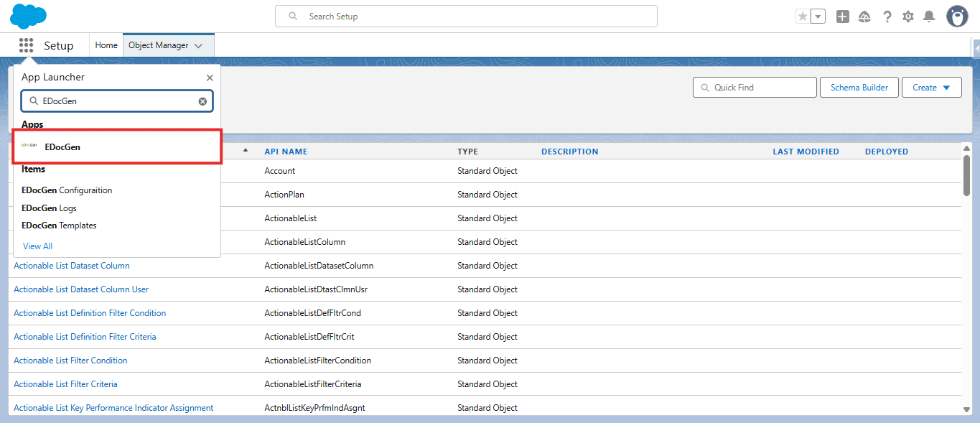Sort by DEPLOYED column
The height and width of the screenshot is (423, 980).
coord(887,152)
